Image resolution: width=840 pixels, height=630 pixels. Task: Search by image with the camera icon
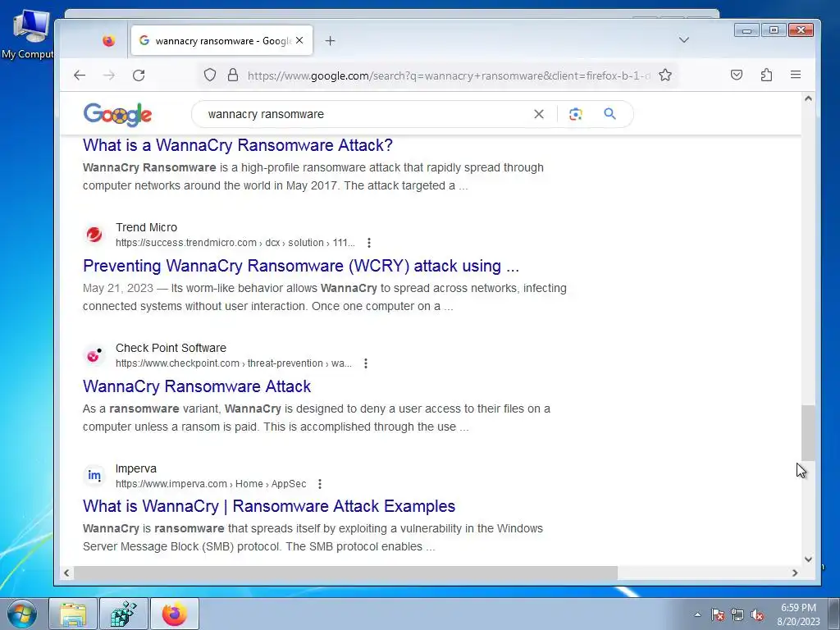click(x=575, y=114)
